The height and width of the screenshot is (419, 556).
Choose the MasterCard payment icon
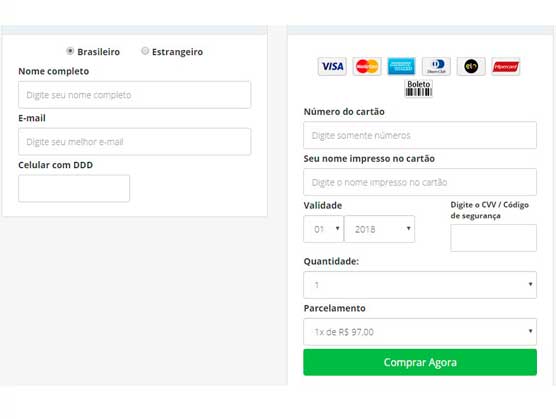pyautogui.click(x=367, y=66)
